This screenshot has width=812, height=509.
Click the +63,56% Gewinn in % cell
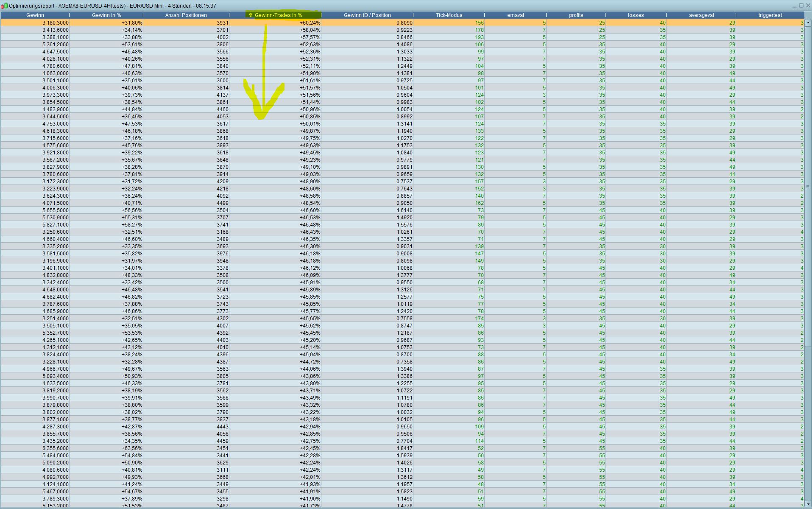pyautogui.click(x=106, y=448)
